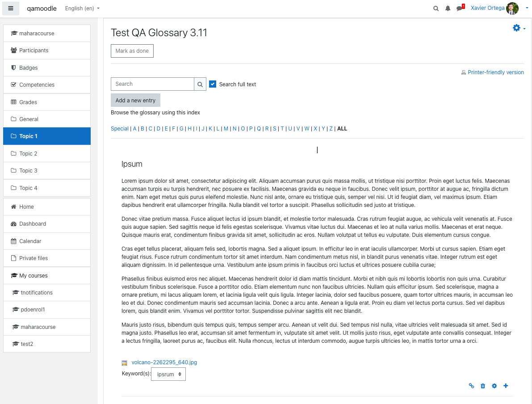
Task: Click the qamoodle site name
Action: 42,8
